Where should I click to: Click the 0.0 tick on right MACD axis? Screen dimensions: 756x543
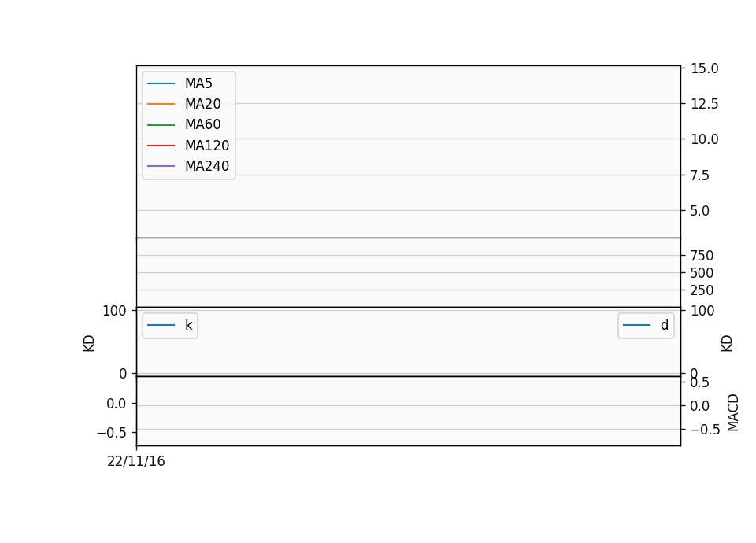tap(699, 406)
